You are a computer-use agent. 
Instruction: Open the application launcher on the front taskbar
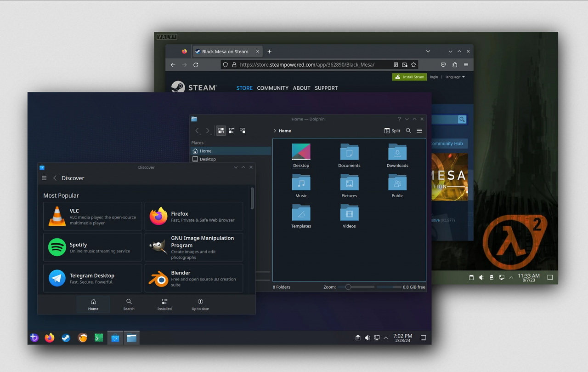(34, 338)
